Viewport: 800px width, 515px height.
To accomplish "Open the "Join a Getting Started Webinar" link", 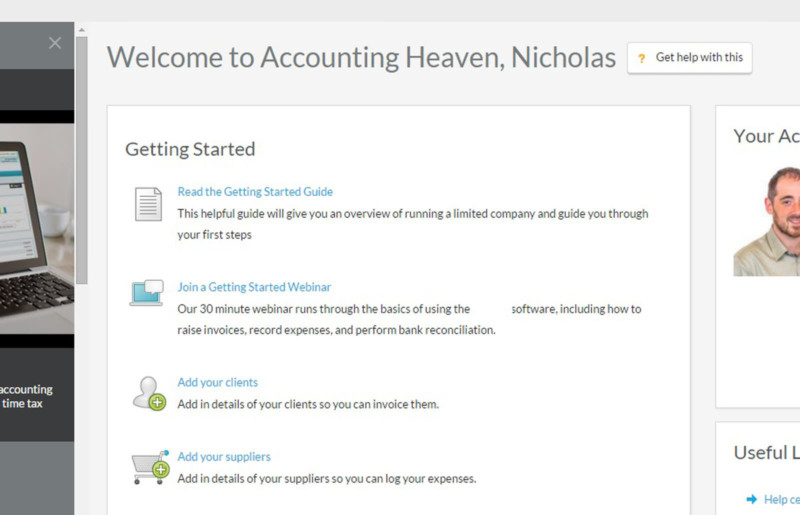I will pos(254,287).
